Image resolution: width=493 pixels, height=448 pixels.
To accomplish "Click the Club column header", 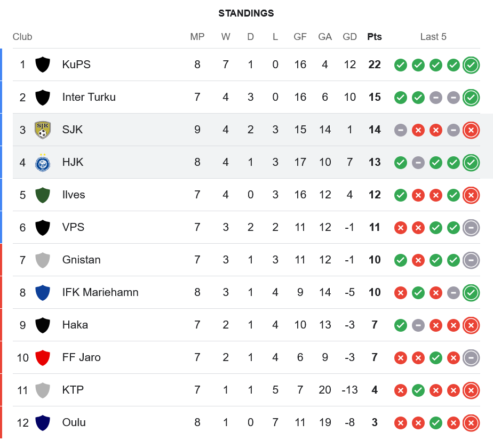I will [22, 37].
